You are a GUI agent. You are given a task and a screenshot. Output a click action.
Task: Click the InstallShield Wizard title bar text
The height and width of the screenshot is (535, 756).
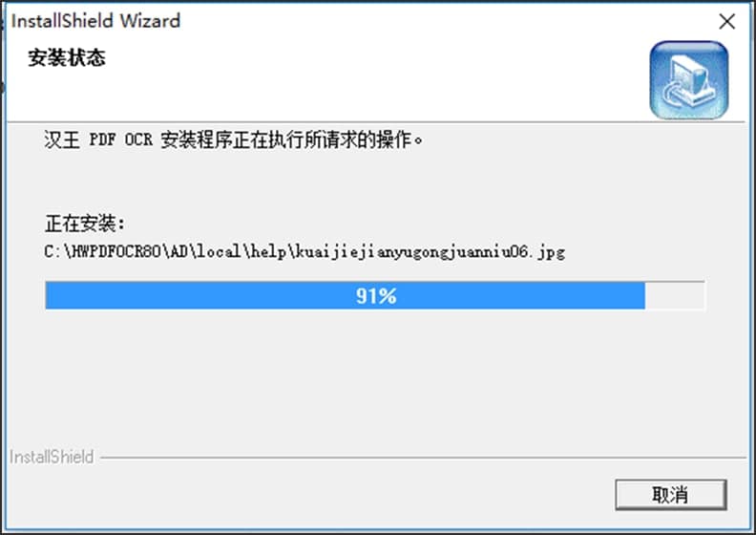95,21
